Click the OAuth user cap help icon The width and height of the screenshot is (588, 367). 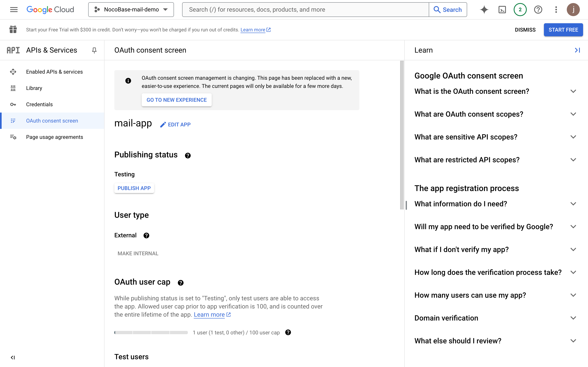(180, 283)
